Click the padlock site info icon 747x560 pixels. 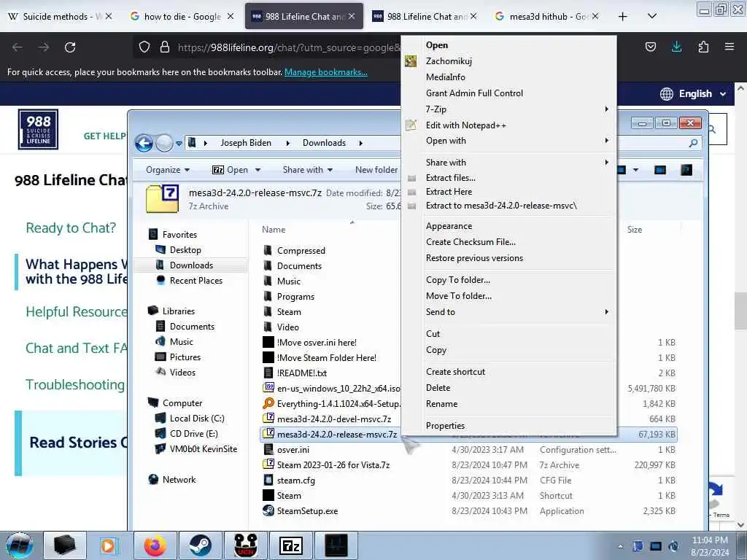165,47
